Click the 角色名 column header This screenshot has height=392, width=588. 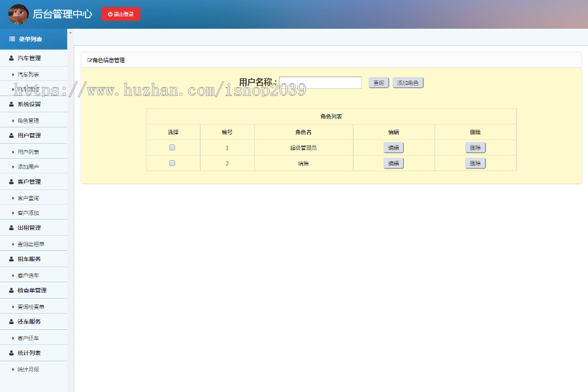(x=303, y=132)
